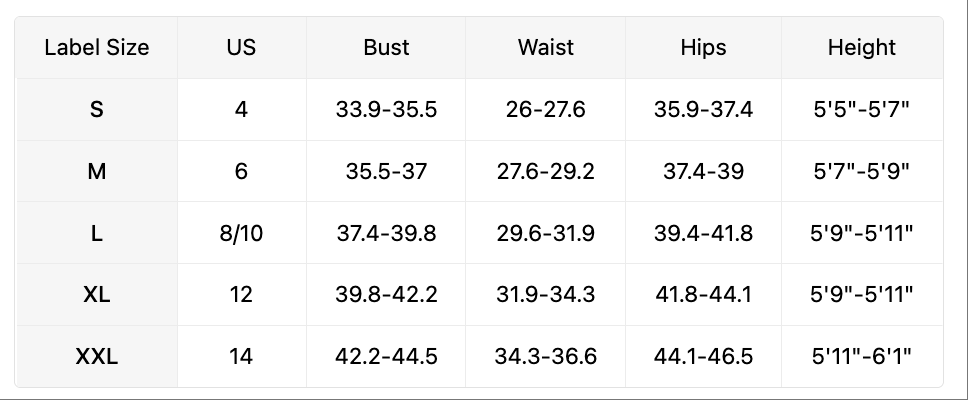Click the Label Size column header
This screenshot has width=968, height=400.
(x=97, y=47)
